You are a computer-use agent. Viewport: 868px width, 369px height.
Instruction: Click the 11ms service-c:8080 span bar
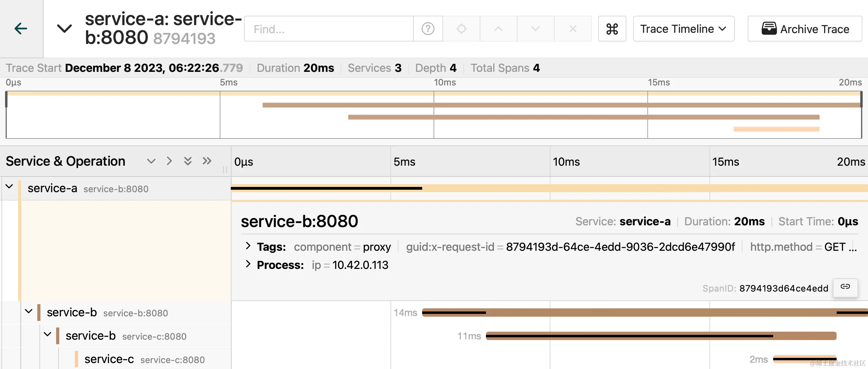click(x=661, y=336)
